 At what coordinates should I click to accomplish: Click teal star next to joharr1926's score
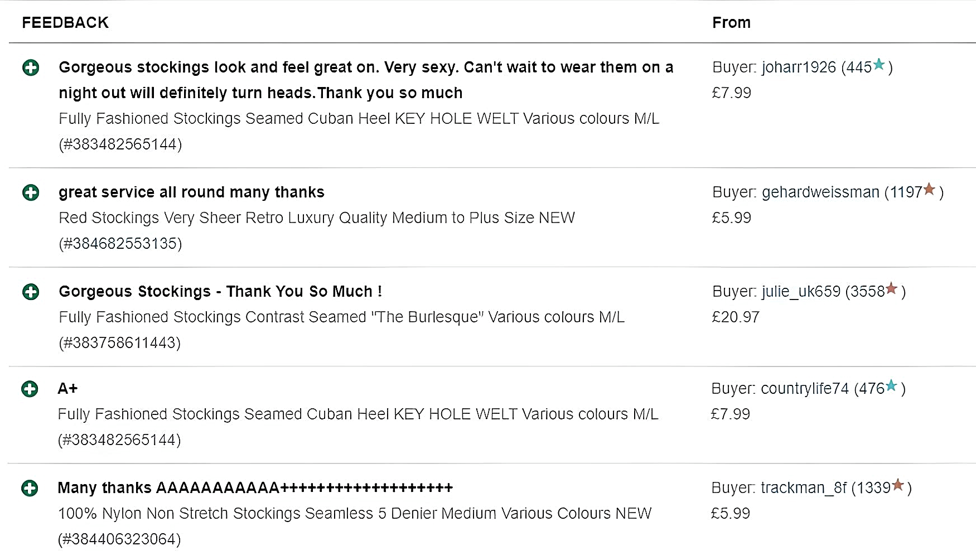(879, 65)
